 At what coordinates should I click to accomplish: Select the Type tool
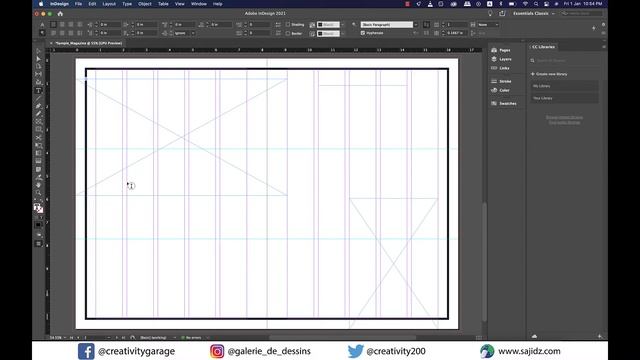[38, 91]
